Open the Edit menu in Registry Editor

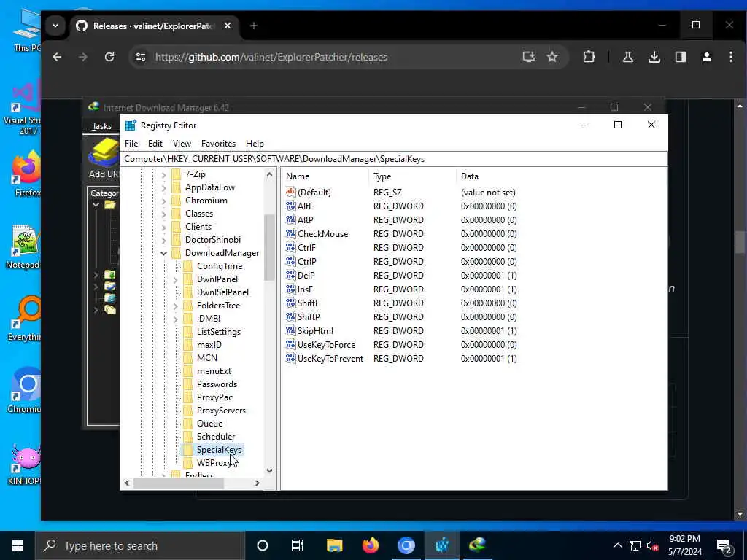pos(155,144)
